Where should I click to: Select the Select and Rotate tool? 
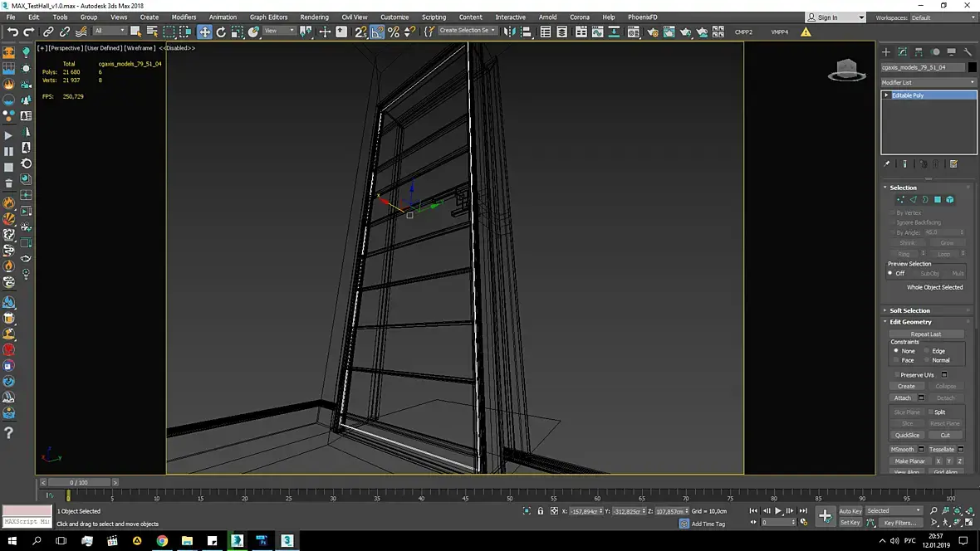(221, 32)
